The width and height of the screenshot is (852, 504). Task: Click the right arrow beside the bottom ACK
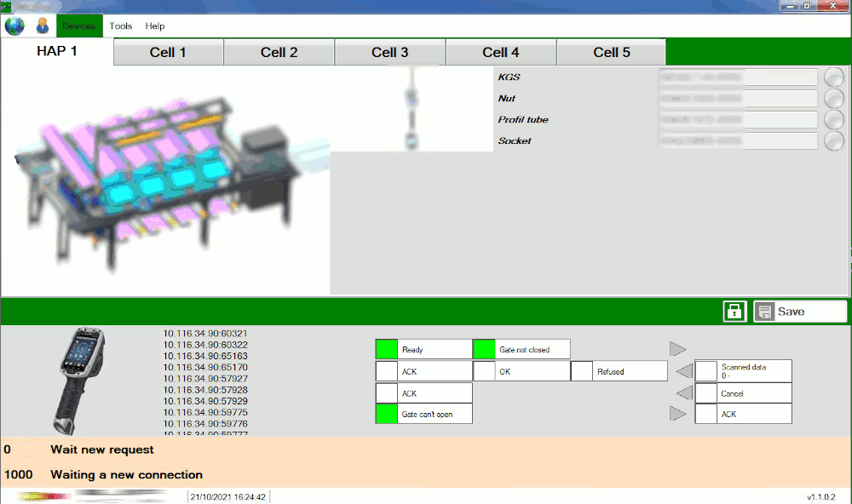pos(678,415)
